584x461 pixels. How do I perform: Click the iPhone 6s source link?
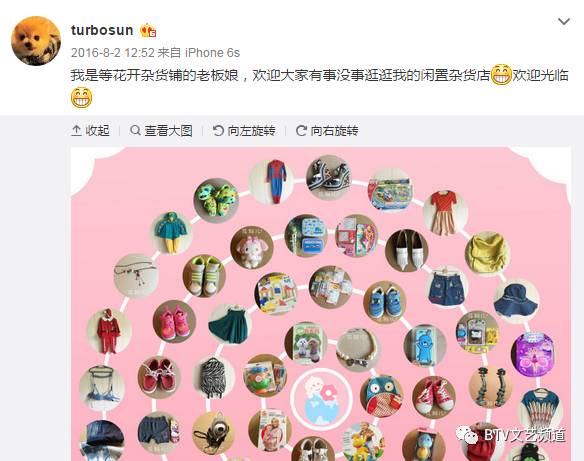tap(212, 53)
